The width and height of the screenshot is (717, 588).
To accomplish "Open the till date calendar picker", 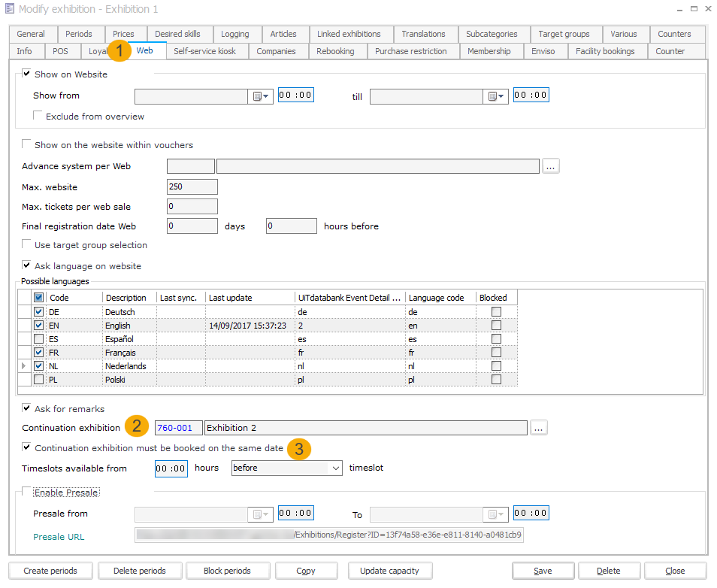I will [496, 96].
